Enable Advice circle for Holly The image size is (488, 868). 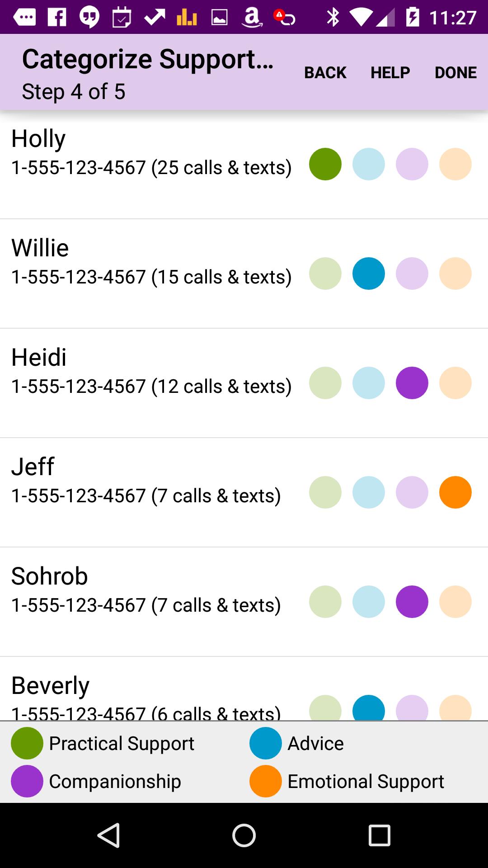coord(369,164)
